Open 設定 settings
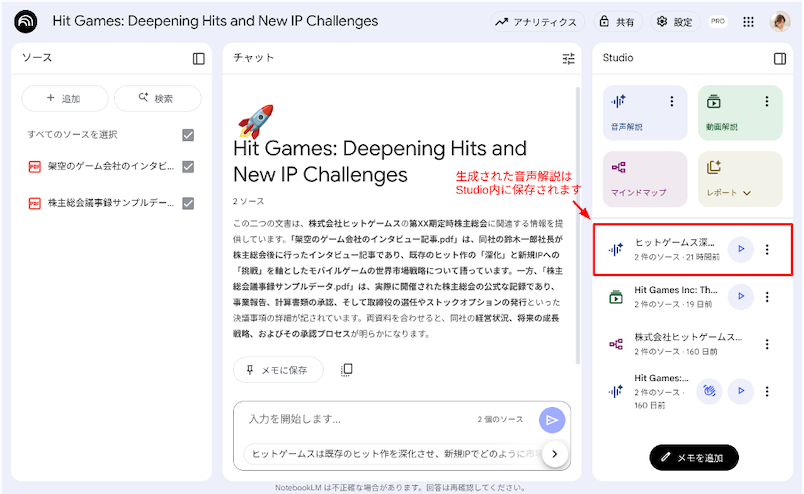The width and height of the screenshot is (804, 494). pos(675,22)
